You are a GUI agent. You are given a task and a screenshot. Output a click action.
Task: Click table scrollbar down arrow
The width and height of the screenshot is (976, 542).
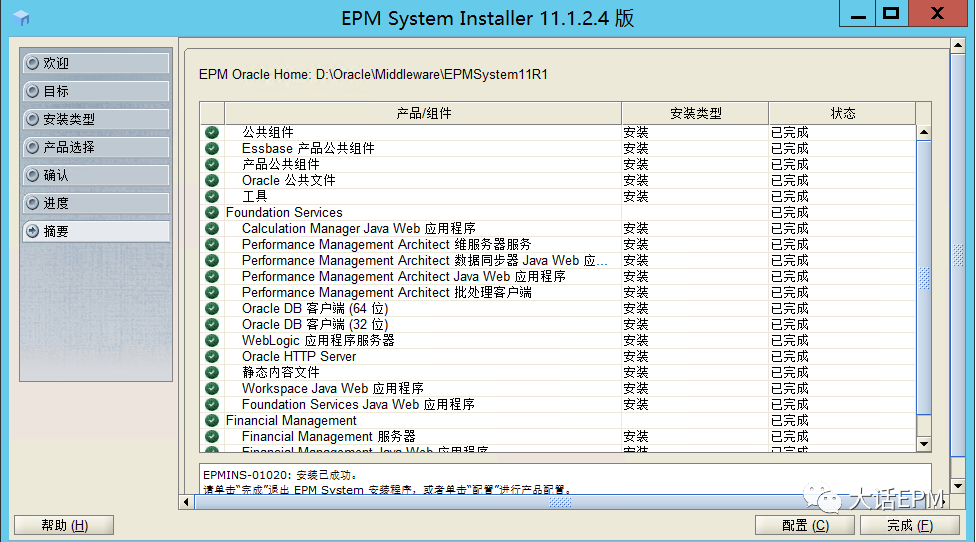pos(924,444)
